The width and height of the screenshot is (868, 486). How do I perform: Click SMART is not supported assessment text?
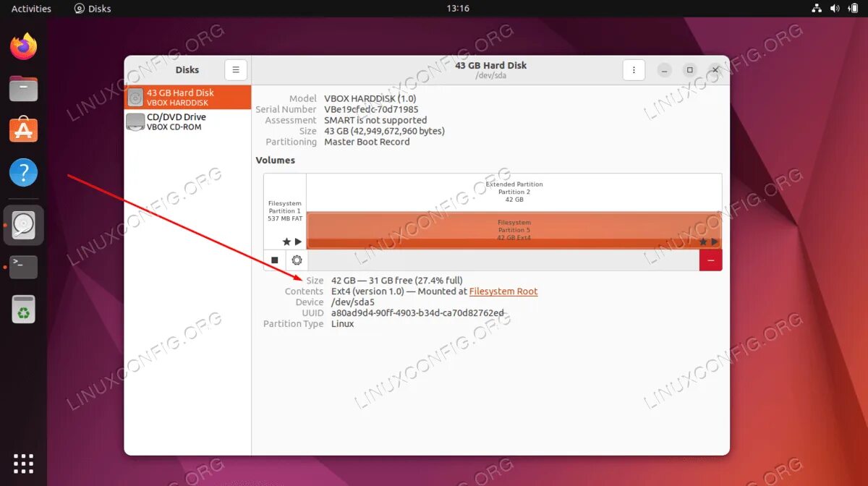(375, 120)
